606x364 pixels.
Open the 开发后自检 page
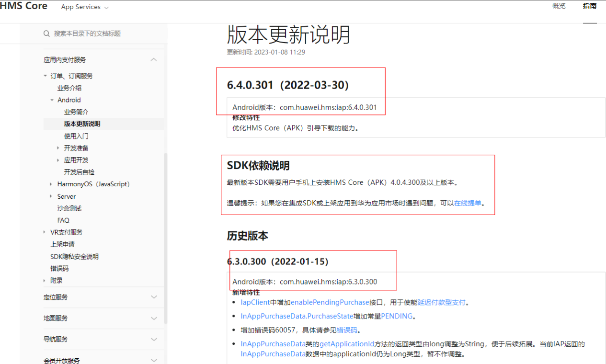(x=80, y=172)
